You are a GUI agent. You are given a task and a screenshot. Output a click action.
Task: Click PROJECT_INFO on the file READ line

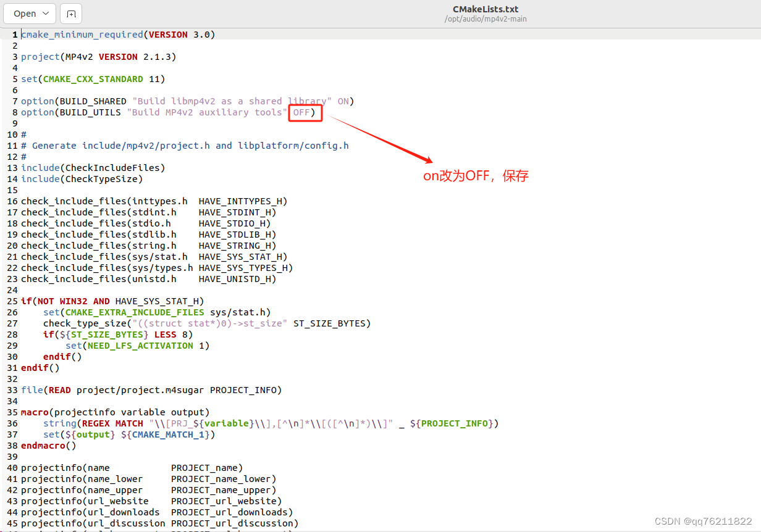pos(244,390)
